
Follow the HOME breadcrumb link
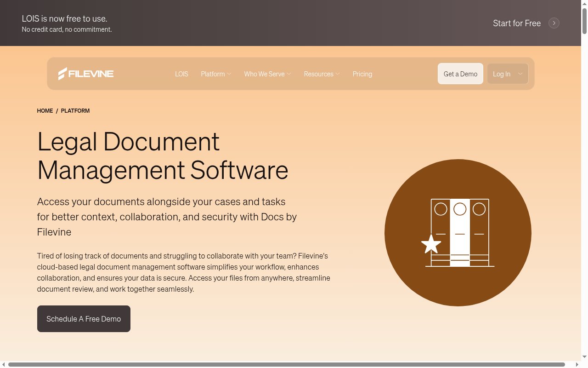45,111
